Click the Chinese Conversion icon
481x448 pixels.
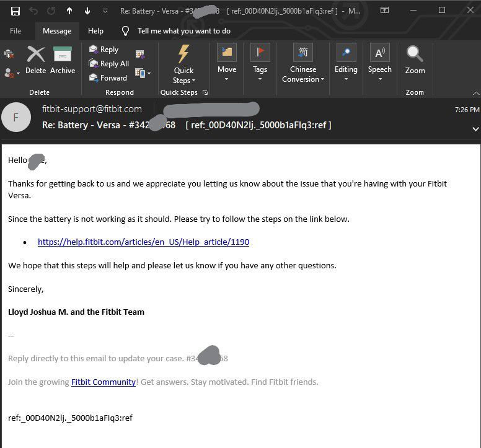point(303,53)
